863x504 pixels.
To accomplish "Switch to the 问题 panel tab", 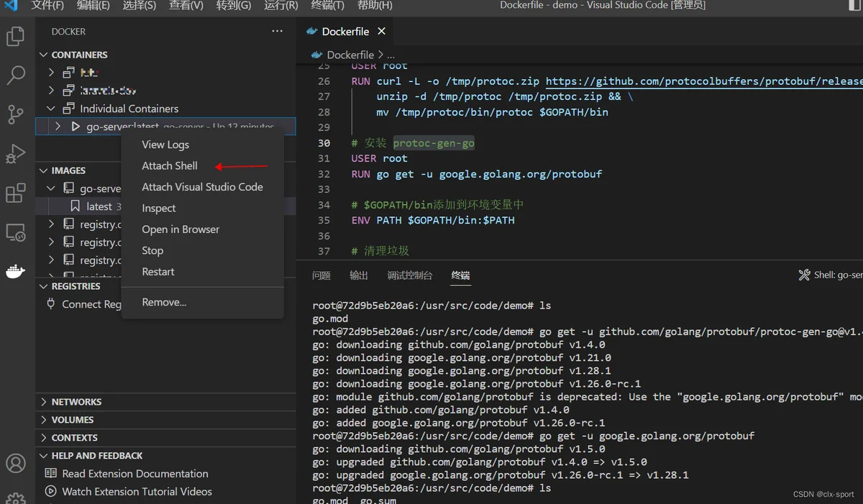I will click(x=321, y=275).
